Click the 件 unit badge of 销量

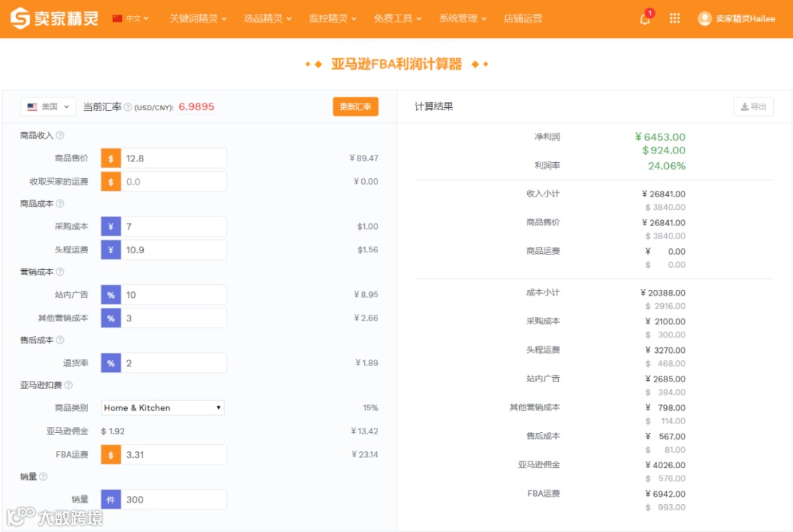coord(111,499)
